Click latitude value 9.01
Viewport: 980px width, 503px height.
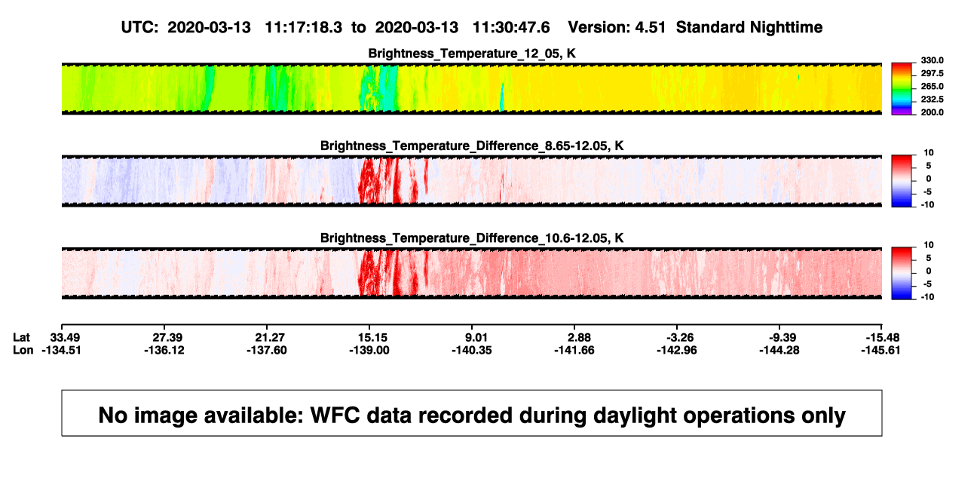pyautogui.click(x=473, y=336)
